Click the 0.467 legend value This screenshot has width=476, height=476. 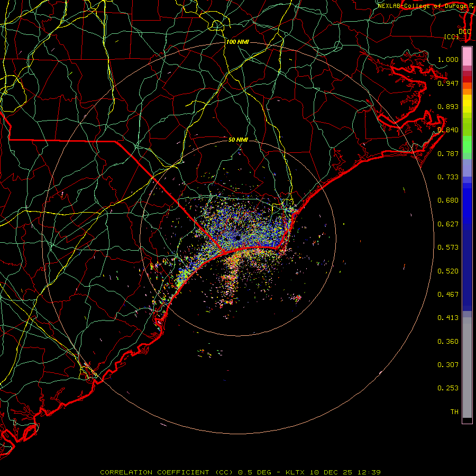(x=448, y=295)
